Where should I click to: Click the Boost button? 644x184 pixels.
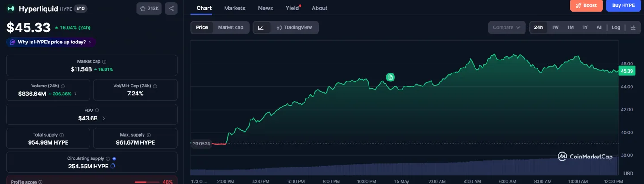point(586,5)
